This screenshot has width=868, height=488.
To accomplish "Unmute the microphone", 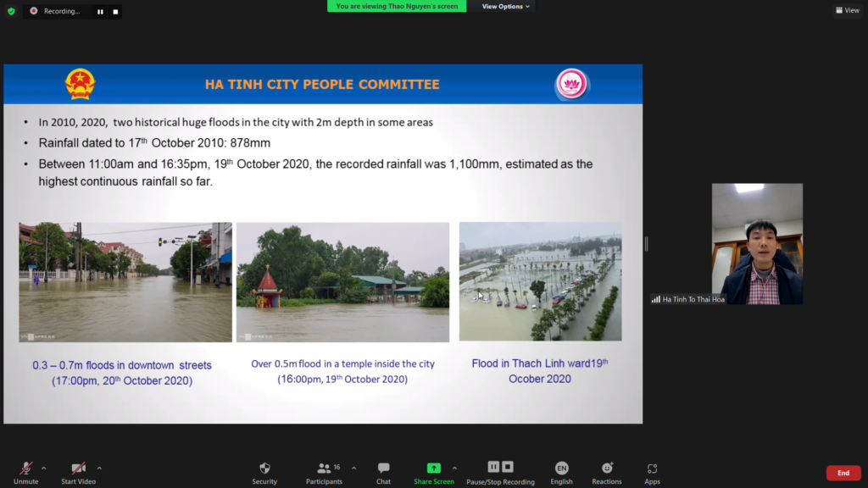I will click(x=25, y=469).
